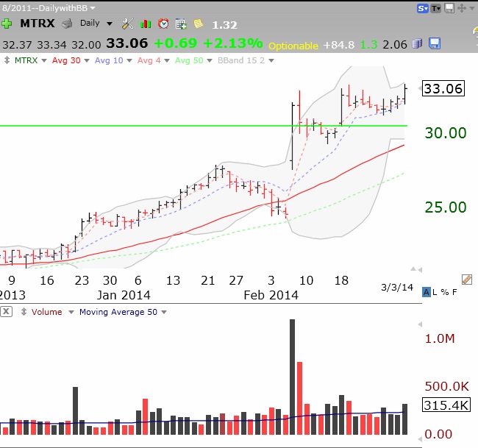478x448 pixels.
Task: Open the chart tools wrench icon
Action: 127,24
